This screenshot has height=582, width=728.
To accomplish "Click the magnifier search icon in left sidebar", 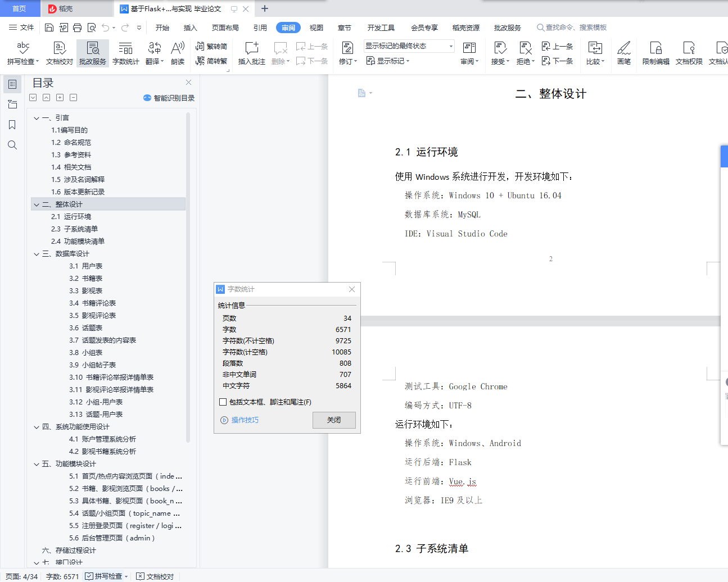I will (12, 145).
